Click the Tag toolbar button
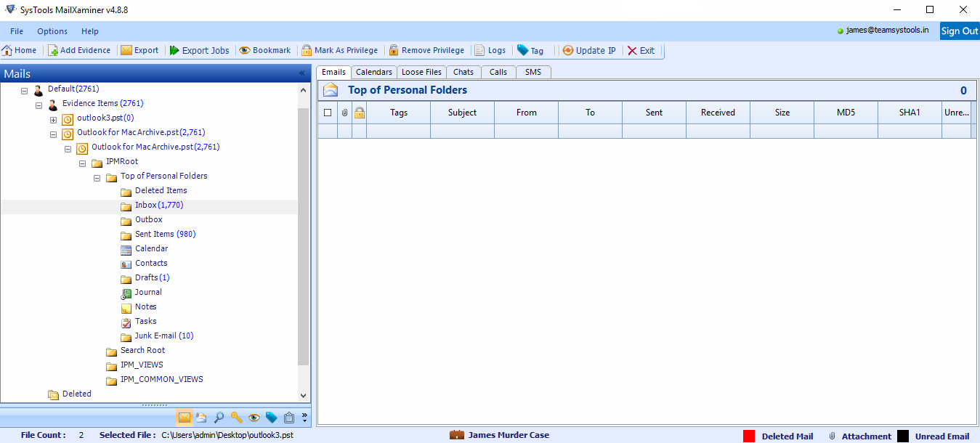Viewport: 980px width, 443px height. click(x=530, y=51)
